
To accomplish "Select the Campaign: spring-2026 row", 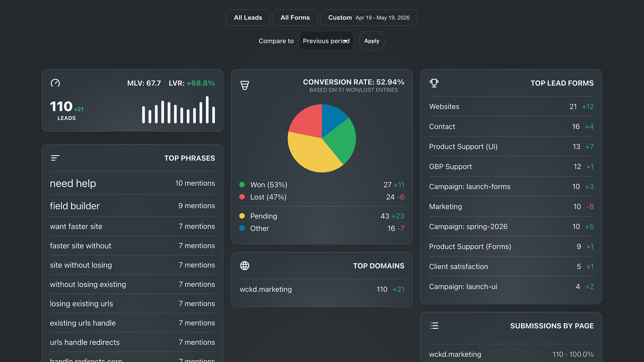I will point(511,227).
